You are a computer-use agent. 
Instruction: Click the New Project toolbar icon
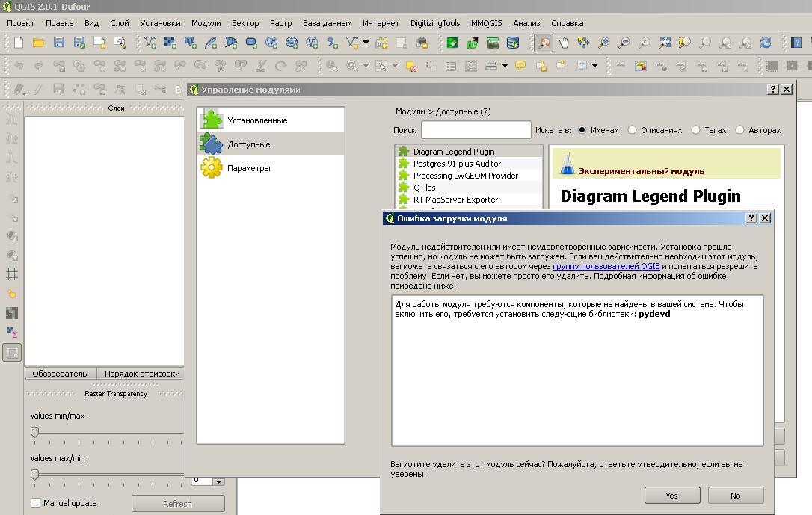coord(19,43)
